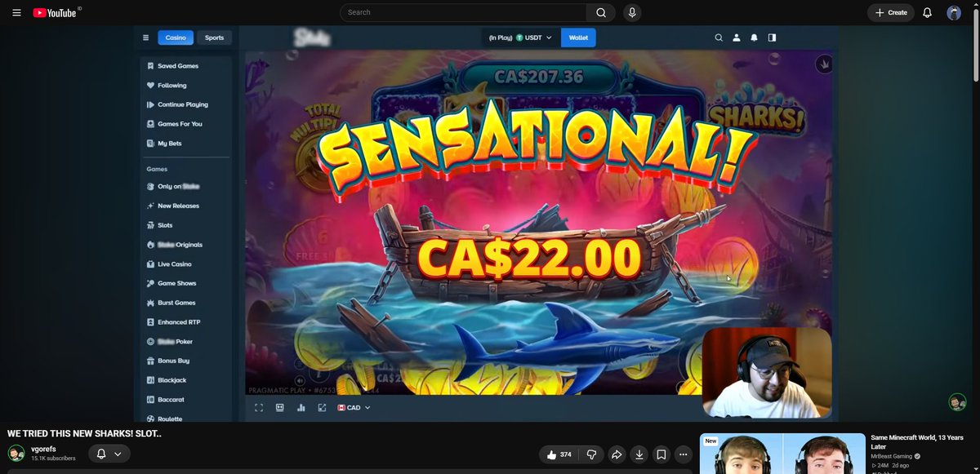Like the video with 374 likes
The height and width of the screenshot is (474, 980).
tap(560, 454)
